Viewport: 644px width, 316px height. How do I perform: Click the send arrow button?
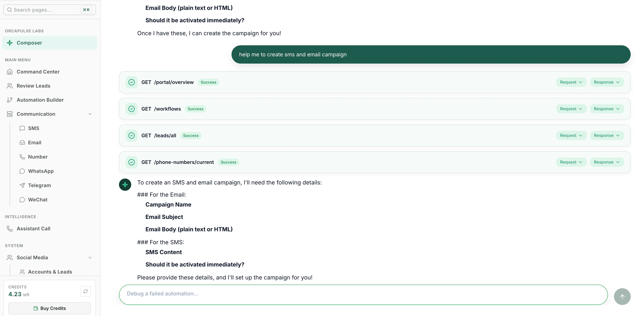pyautogui.click(x=622, y=296)
